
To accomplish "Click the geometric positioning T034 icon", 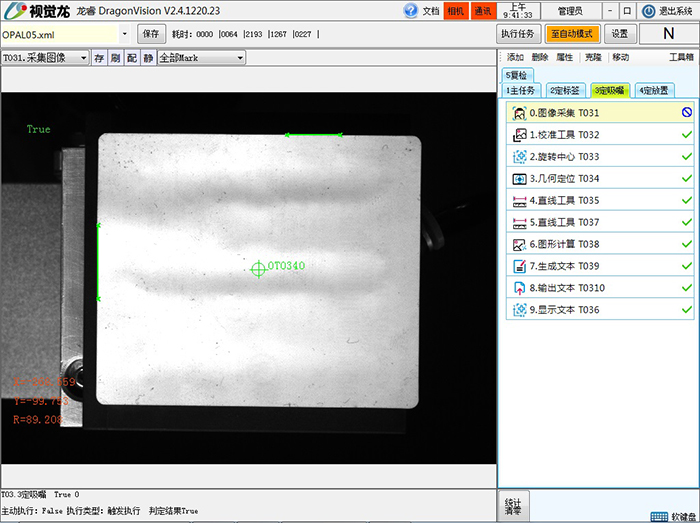I will pyautogui.click(x=519, y=179).
